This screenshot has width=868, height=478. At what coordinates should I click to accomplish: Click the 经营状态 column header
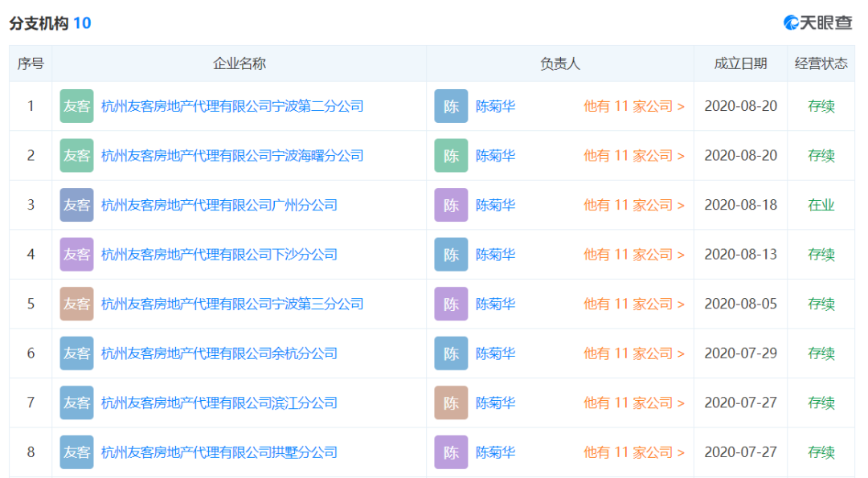click(x=821, y=63)
